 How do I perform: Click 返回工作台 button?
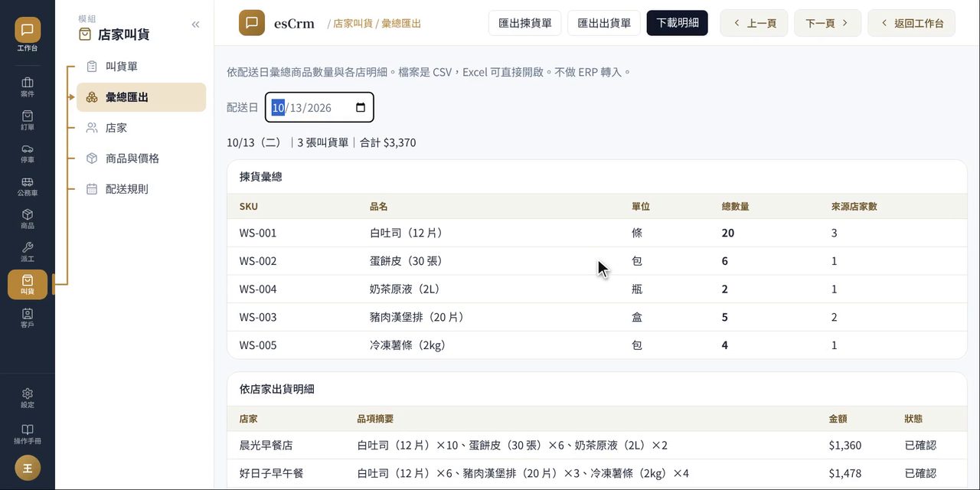coord(911,23)
